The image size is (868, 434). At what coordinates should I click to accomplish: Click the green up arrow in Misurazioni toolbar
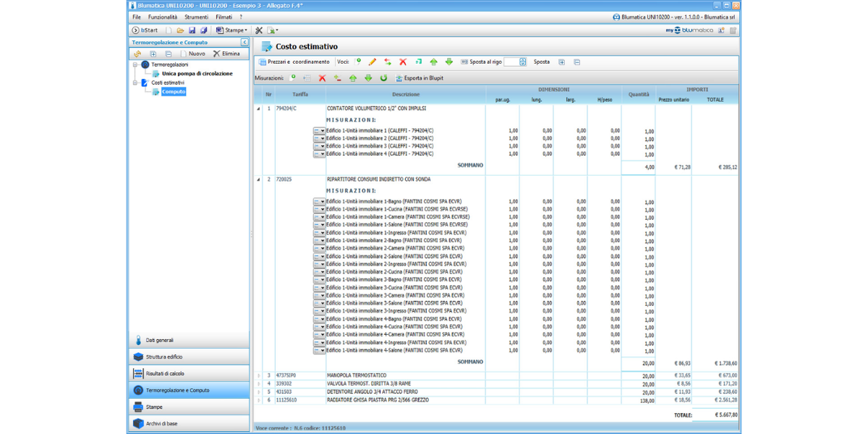coord(353,78)
